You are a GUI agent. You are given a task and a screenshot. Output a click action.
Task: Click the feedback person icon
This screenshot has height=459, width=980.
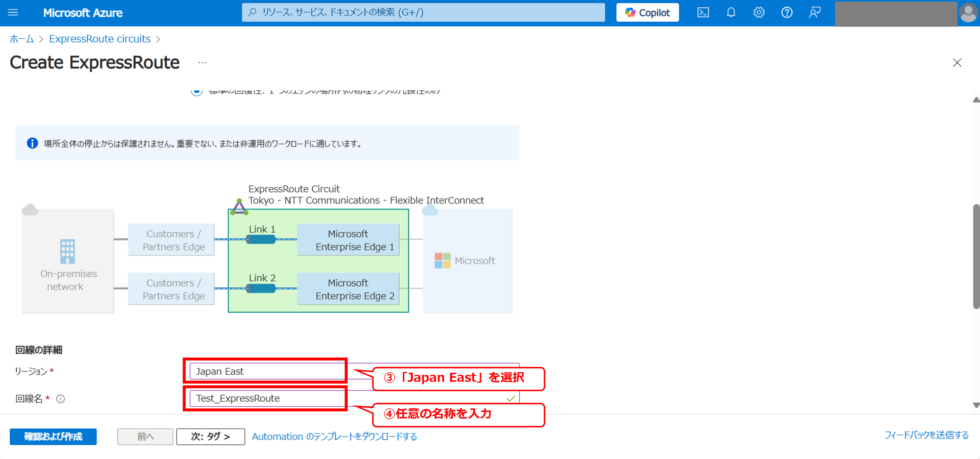pyautogui.click(x=815, y=13)
